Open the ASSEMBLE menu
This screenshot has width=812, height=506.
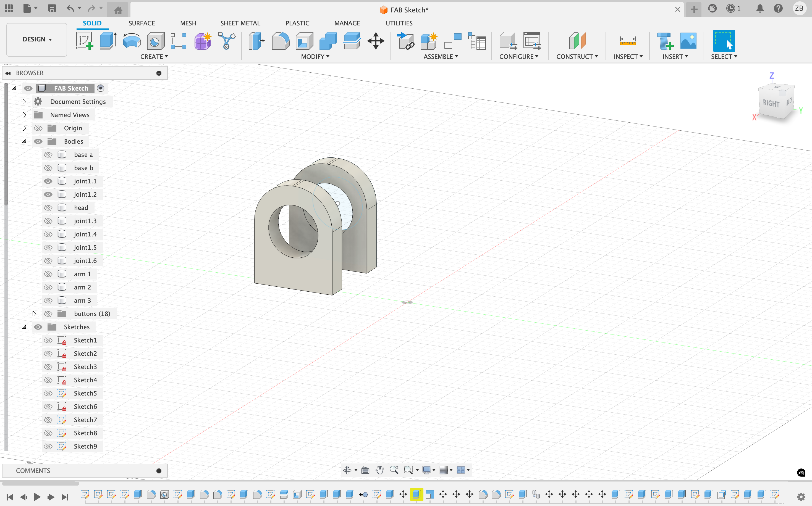[x=441, y=57]
